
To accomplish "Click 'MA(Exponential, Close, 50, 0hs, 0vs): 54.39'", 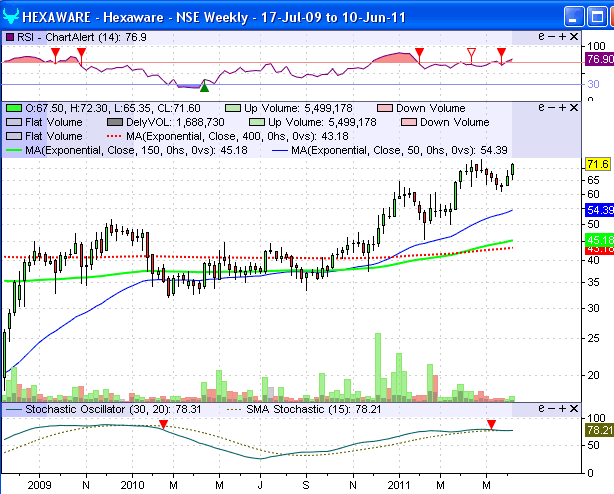I will point(399,150).
